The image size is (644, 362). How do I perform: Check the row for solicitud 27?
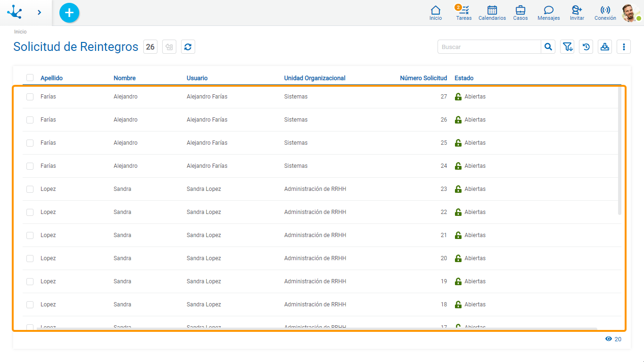[x=30, y=97]
